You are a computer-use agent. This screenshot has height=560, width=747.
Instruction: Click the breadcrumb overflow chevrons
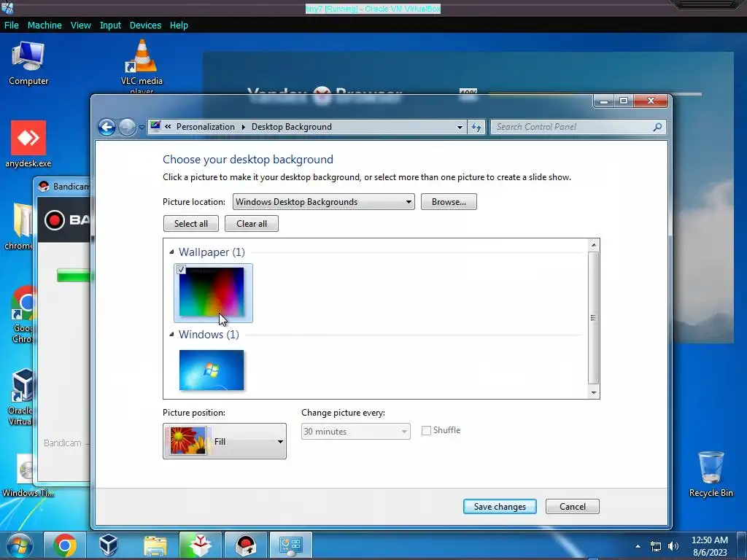(168, 127)
